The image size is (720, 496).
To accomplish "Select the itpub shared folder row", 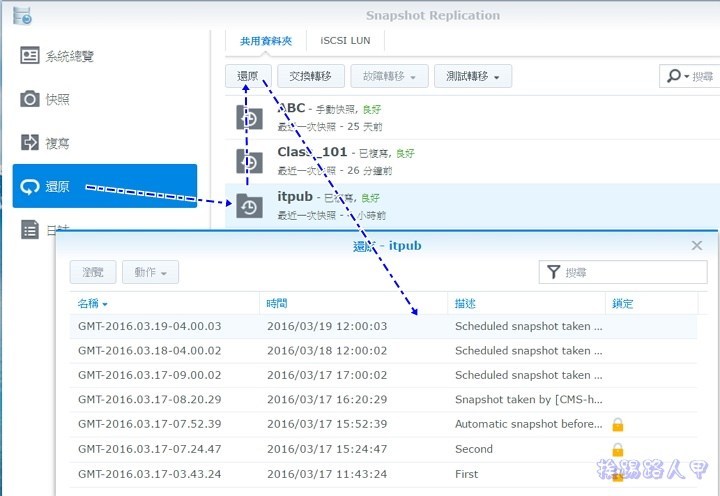I will pyautogui.click(x=472, y=206).
